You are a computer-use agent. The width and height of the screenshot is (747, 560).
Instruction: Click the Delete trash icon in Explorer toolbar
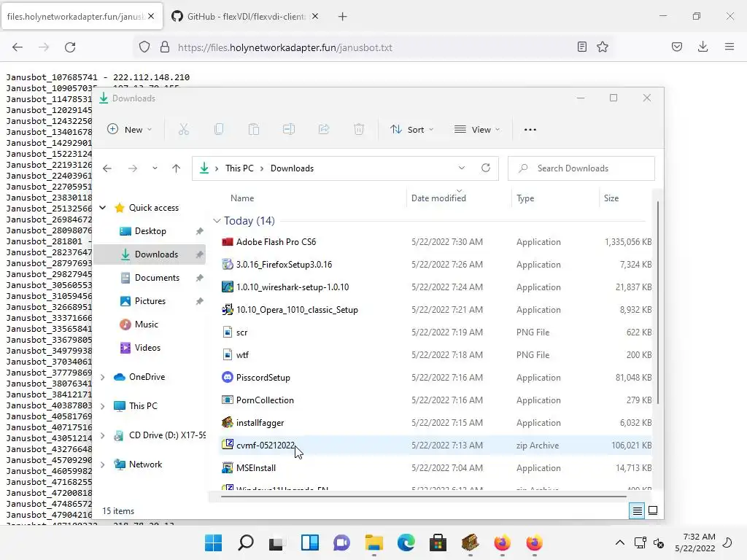(359, 130)
